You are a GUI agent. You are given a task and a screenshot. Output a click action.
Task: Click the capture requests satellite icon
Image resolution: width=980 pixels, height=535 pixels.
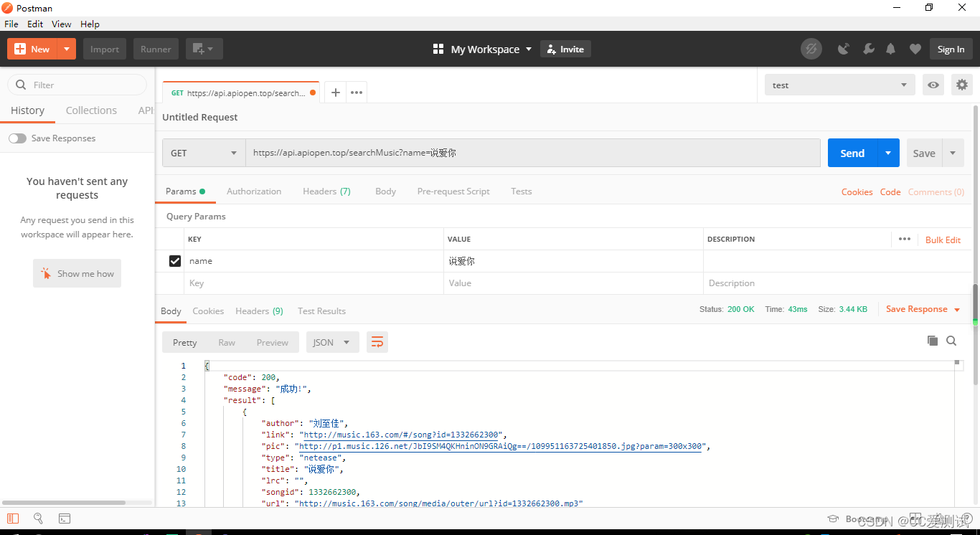[844, 49]
